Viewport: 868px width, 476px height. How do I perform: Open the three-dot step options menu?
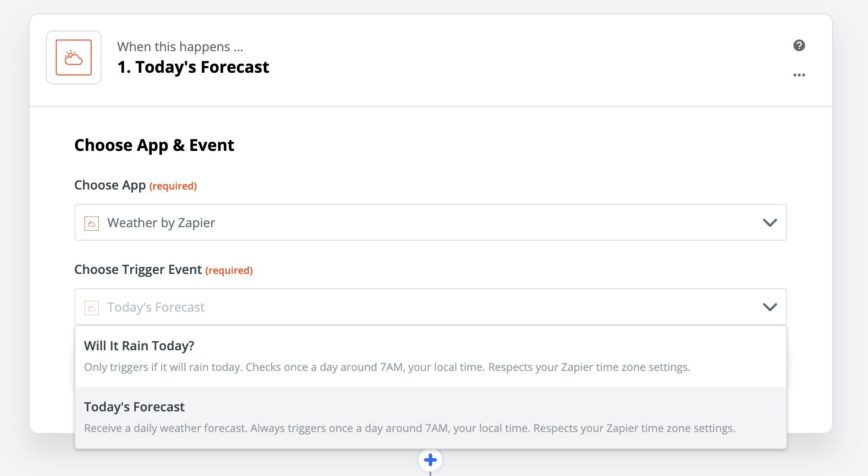[x=799, y=75]
